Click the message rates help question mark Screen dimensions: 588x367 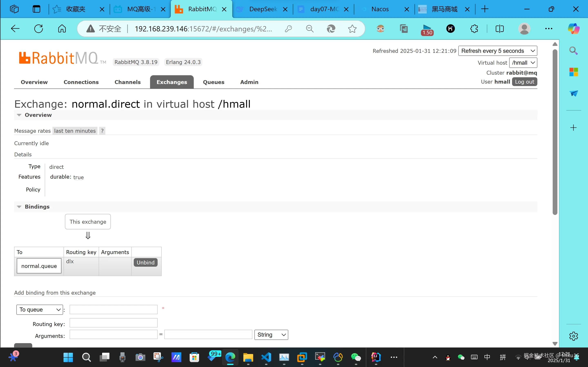pyautogui.click(x=102, y=131)
